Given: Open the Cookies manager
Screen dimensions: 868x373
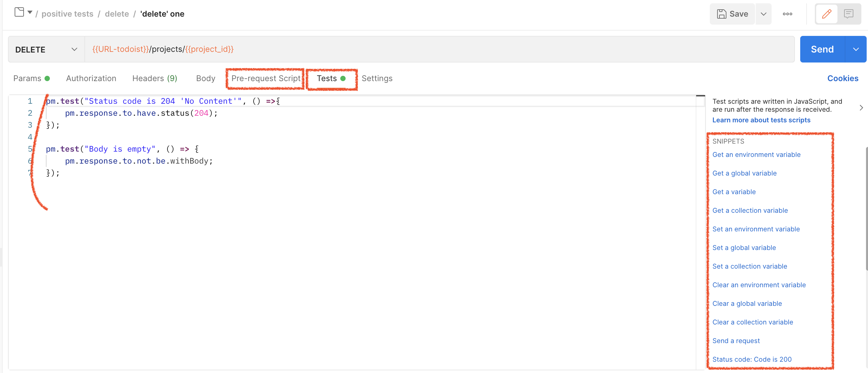Looking at the screenshot, I should coord(843,78).
